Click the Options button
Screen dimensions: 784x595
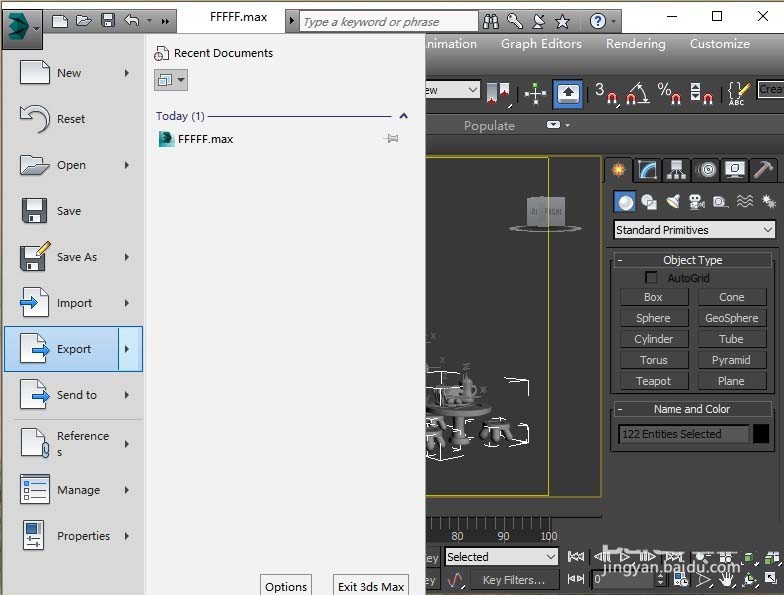click(x=286, y=586)
